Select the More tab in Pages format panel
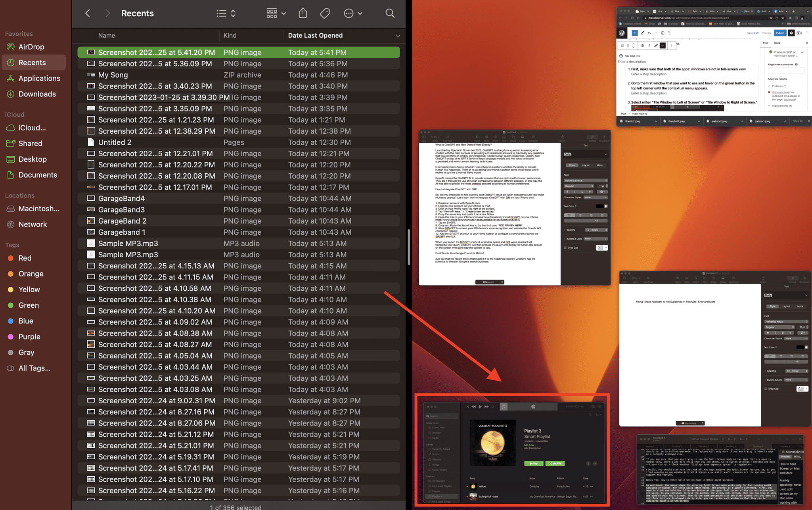The height and width of the screenshot is (510, 812). click(x=600, y=165)
